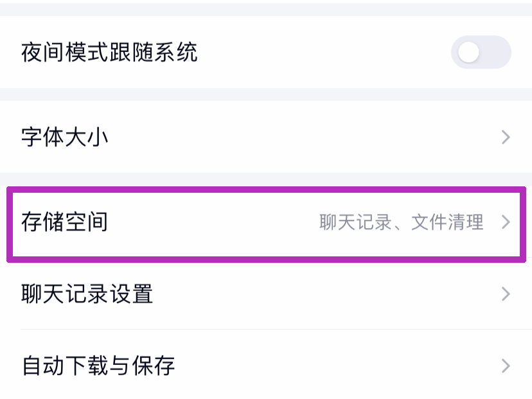This screenshot has width=532, height=399.
Task: Open 自动下载与保存 options
Action: click(x=257, y=366)
